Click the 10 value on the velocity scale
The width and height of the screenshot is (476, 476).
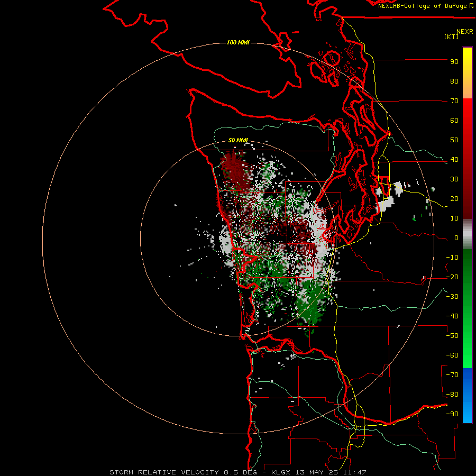454,218
